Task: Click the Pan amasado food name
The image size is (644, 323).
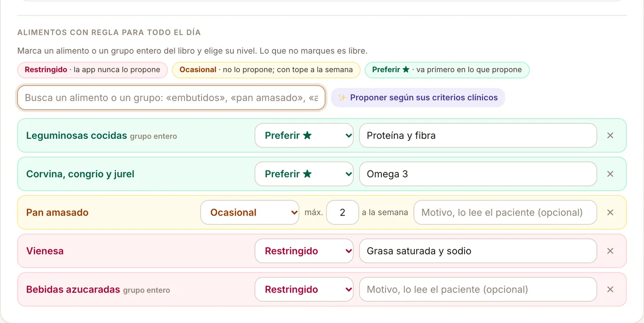Action: [57, 213]
